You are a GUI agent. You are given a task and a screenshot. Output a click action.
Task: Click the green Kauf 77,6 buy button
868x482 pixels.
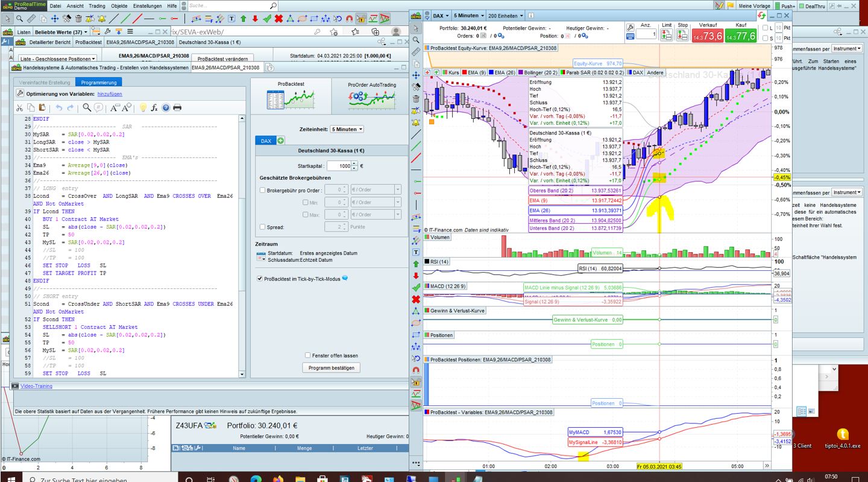[x=740, y=36]
